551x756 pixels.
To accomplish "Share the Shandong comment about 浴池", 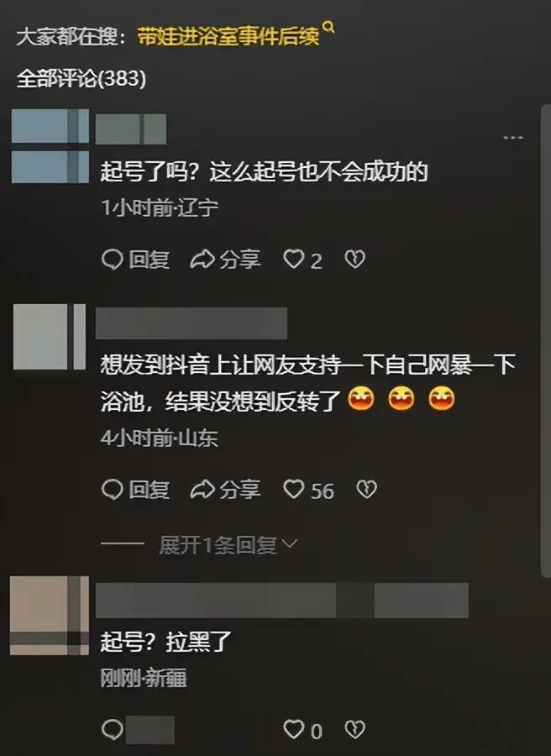I will click(x=225, y=490).
